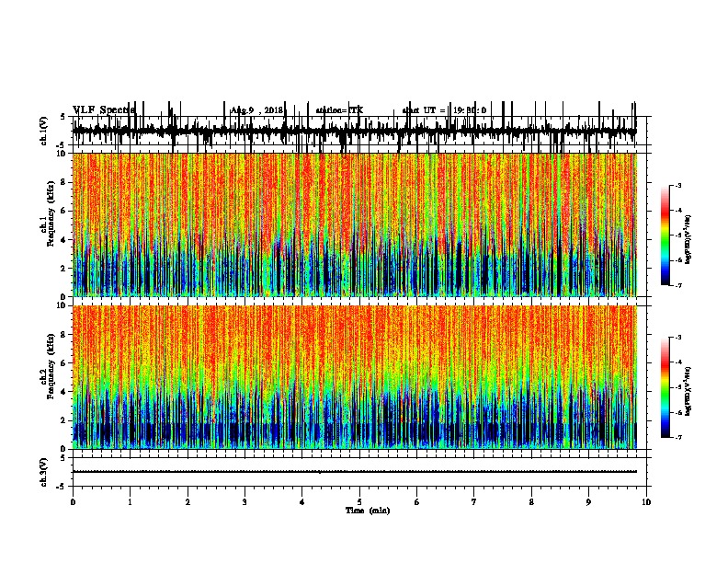Click the "10" tick on the time axis
This screenshot has width=728, height=563.
pos(646,502)
